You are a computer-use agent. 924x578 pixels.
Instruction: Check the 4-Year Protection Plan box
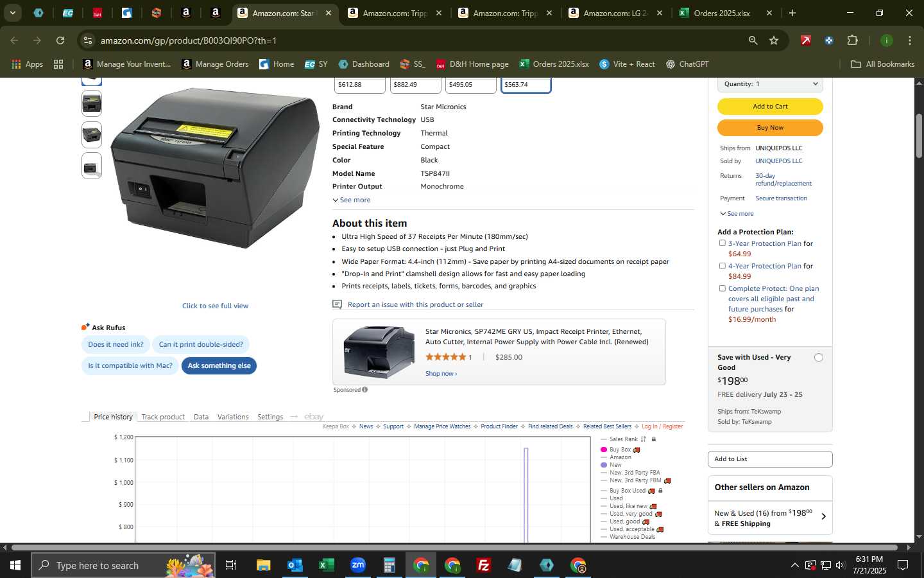723,266
